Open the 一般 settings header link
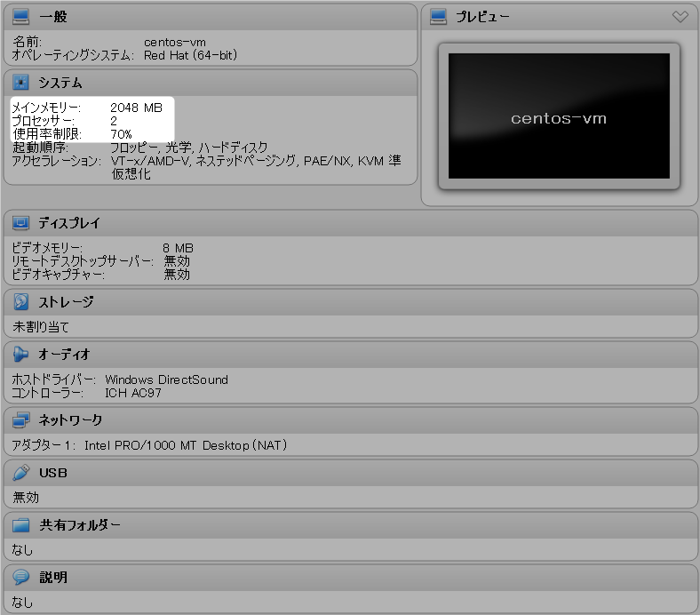The width and height of the screenshot is (700, 615). point(53,17)
